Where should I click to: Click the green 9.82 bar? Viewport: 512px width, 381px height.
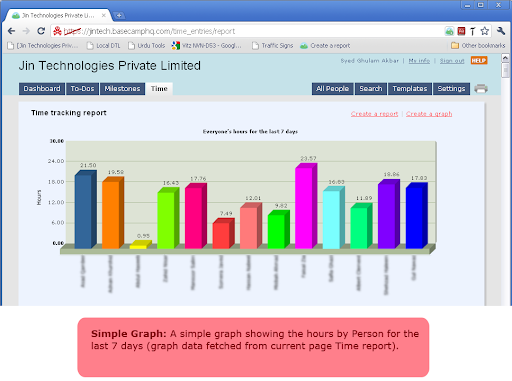[x=278, y=229]
